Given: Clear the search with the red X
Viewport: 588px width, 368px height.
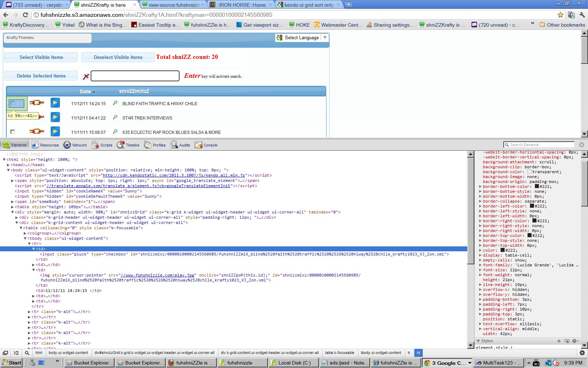Looking at the screenshot, I should tap(86, 76).
